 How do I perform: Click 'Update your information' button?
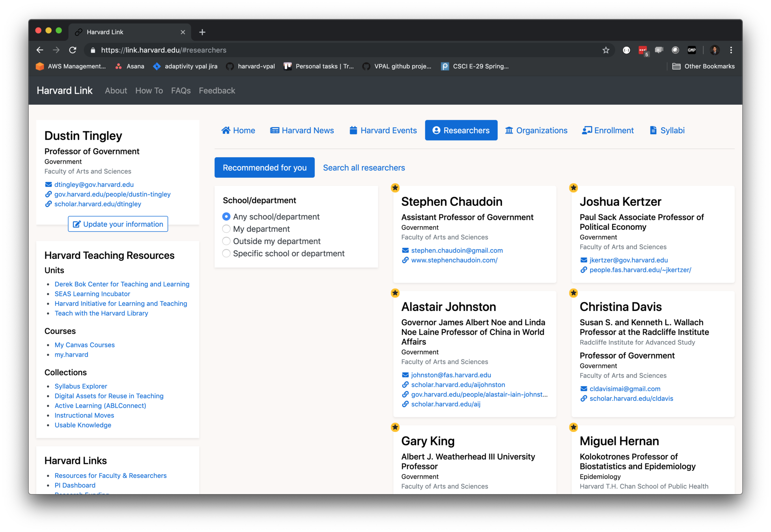tap(118, 224)
